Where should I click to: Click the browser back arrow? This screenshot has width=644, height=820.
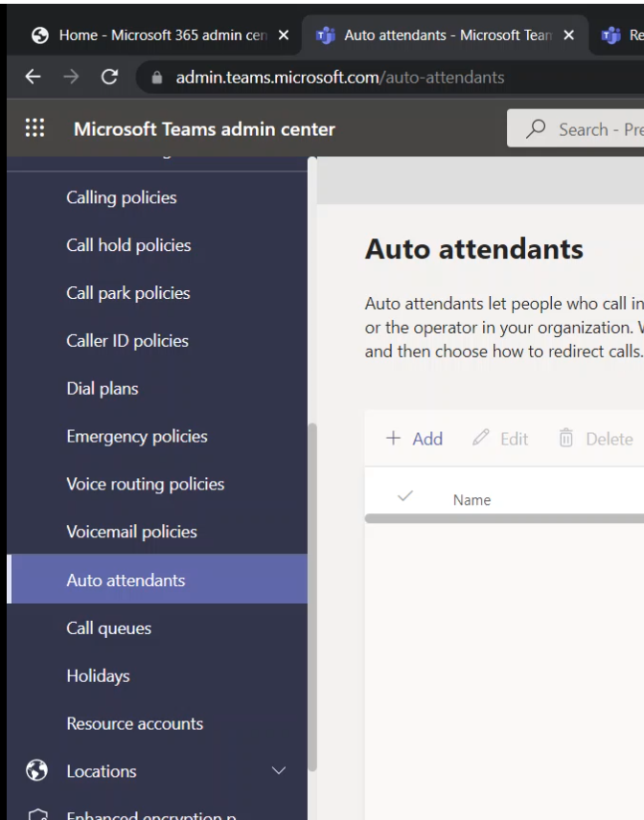click(33, 78)
